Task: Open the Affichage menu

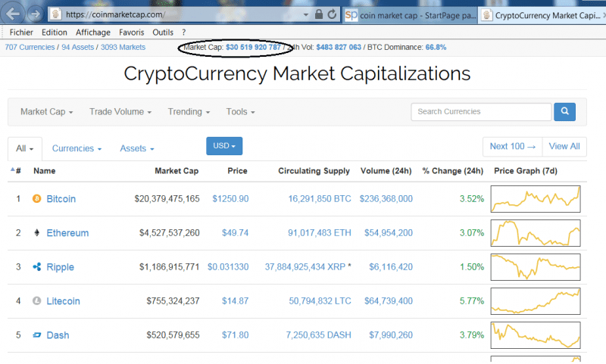Action: click(92, 33)
